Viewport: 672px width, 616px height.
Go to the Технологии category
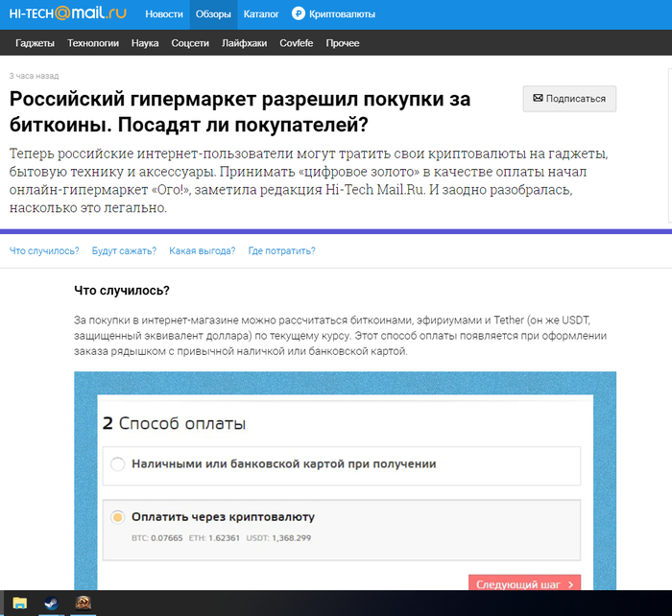[x=93, y=43]
